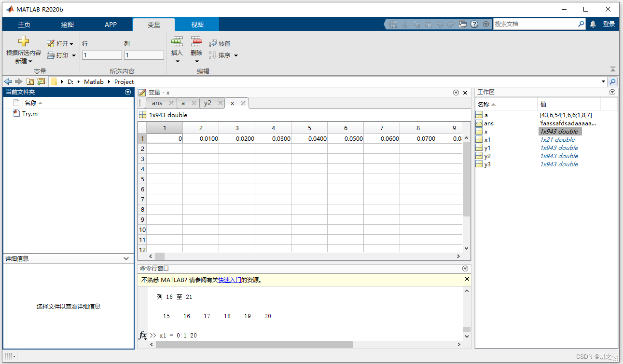Viewport: 623px width, 364px height.
Task: Expand the Details 详细信息 panel chevron
Action: [127, 259]
